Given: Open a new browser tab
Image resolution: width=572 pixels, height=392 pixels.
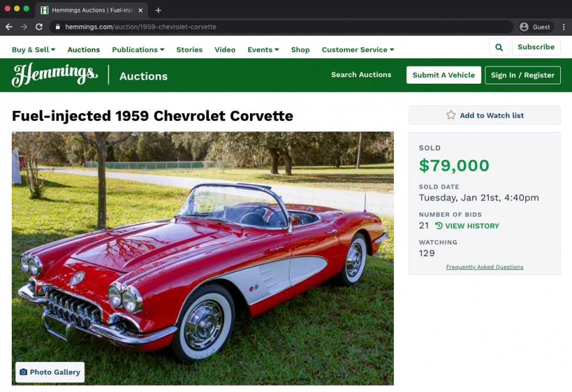Looking at the screenshot, I should pyautogui.click(x=158, y=10).
